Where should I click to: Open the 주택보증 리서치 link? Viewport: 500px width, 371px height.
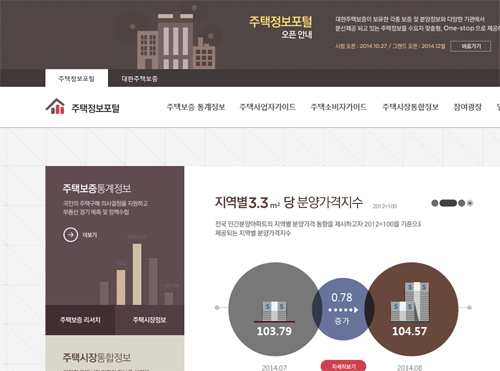[x=80, y=320]
